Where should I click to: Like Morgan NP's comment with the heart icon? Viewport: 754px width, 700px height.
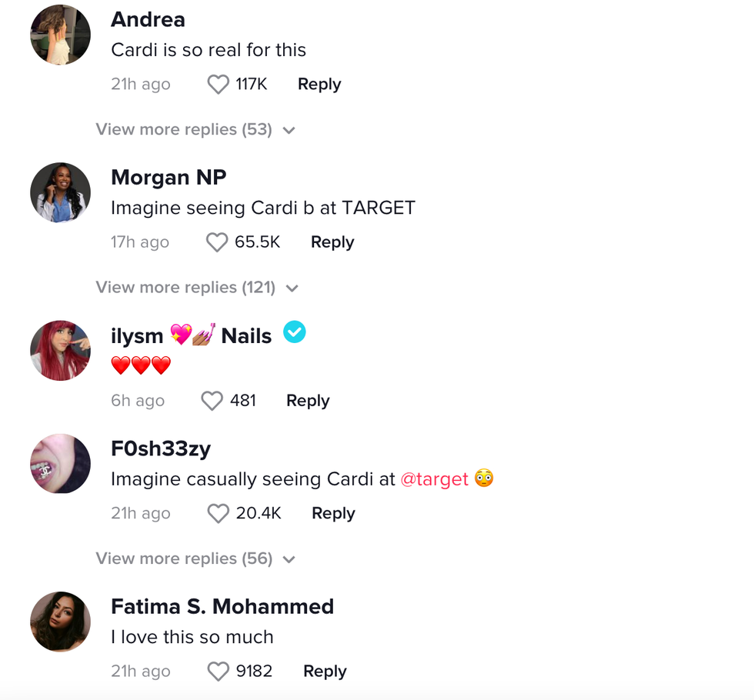[217, 242]
